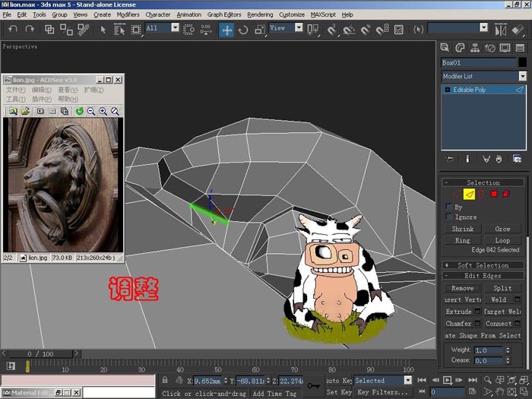
Task: Go to animation end frame
Action: (x=473, y=380)
